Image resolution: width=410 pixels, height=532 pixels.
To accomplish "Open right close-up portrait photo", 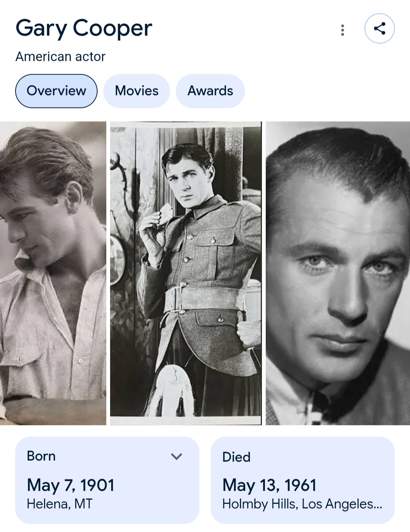I will coord(338,273).
